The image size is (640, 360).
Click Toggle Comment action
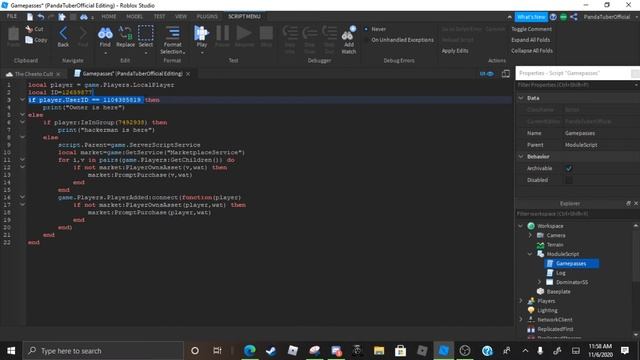click(531, 29)
